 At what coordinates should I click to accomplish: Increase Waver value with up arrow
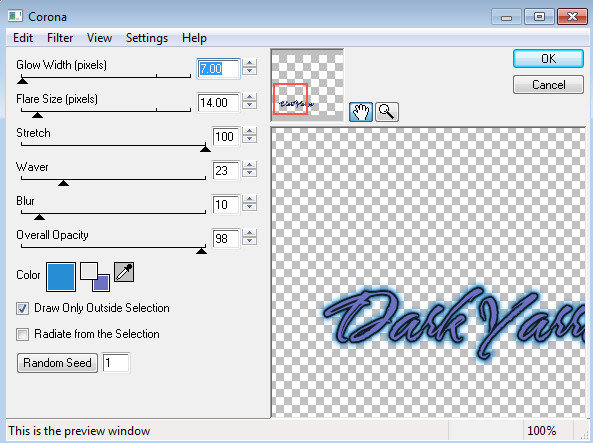250,165
